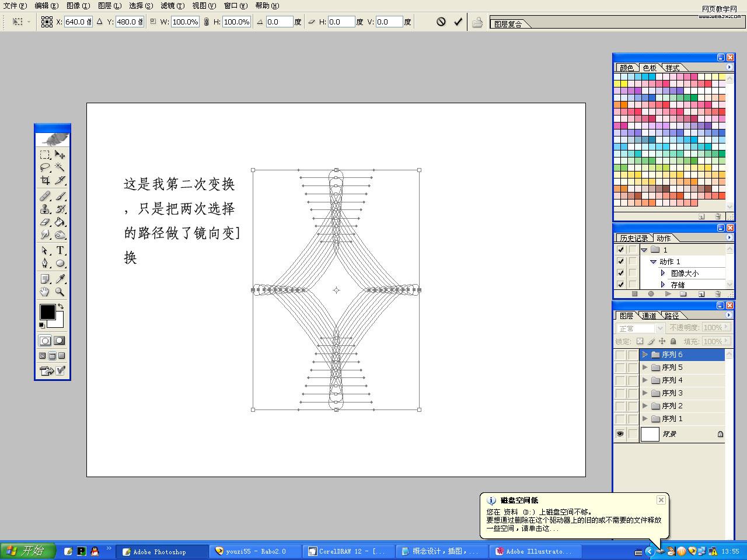747x560 pixels.
Task: Select the History Brush tool
Action: [x=60, y=209]
